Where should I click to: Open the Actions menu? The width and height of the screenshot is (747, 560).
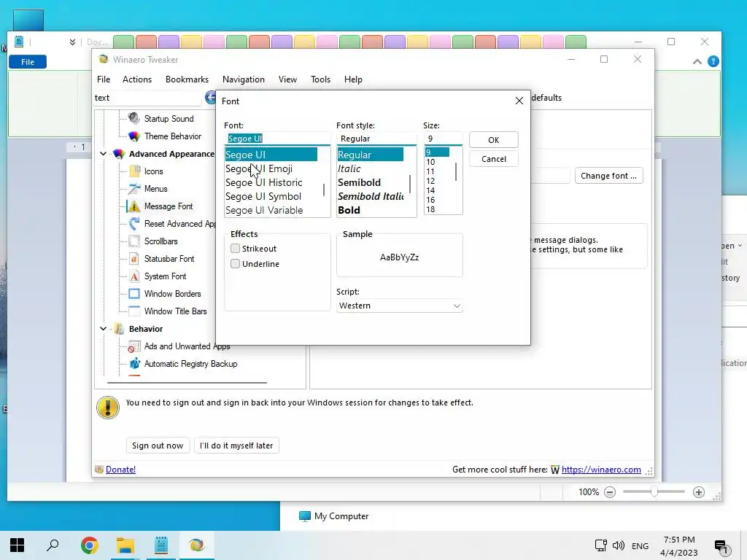tap(136, 79)
